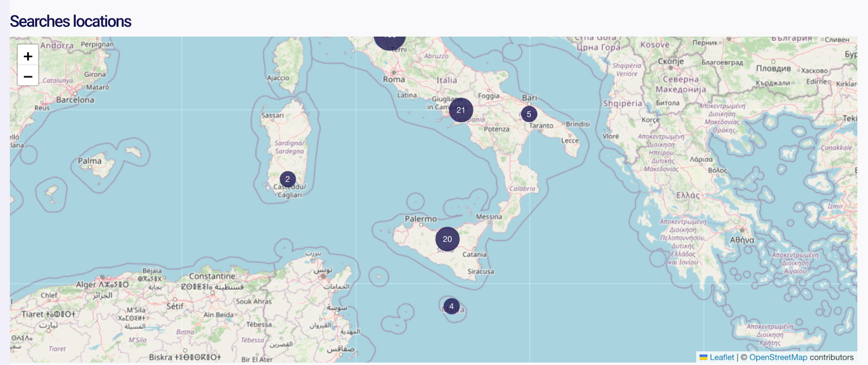
Task: Open the cluster marker showing 21
Action: 461,110
